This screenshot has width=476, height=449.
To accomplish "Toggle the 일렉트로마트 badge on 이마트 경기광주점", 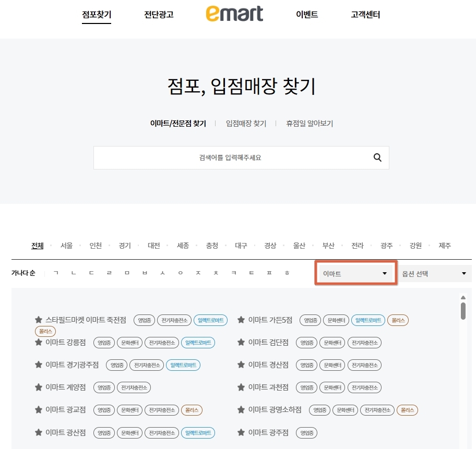I will [x=183, y=365].
